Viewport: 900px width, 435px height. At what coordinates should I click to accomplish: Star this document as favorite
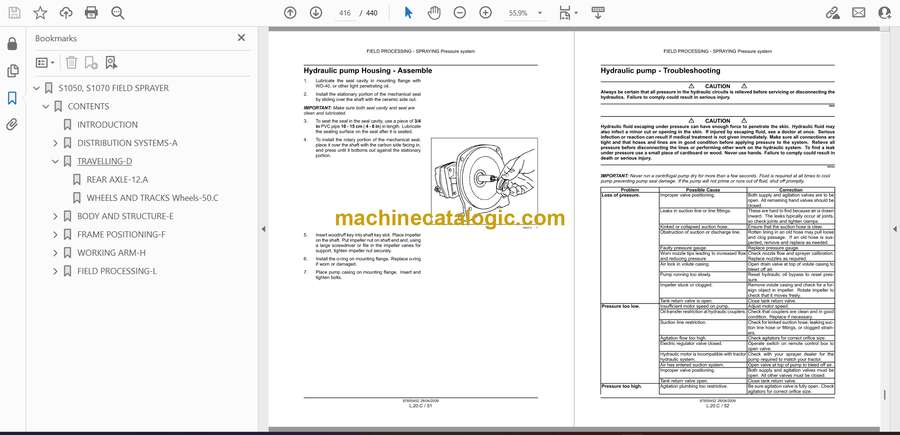[x=40, y=13]
